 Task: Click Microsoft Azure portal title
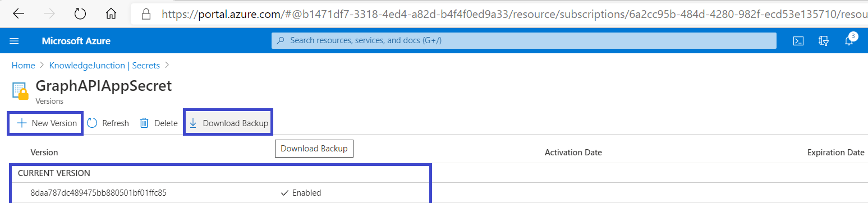pyautogui.click(x=76, y=41)
